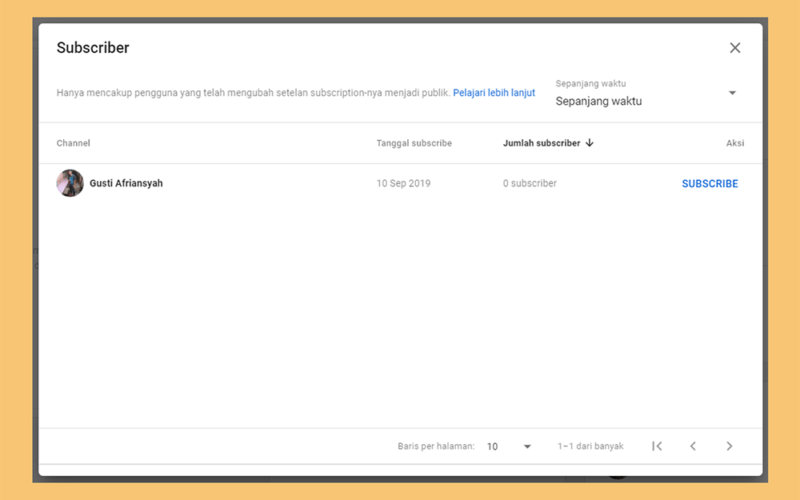Go to first page with the first-page icon

coord(657,446)
